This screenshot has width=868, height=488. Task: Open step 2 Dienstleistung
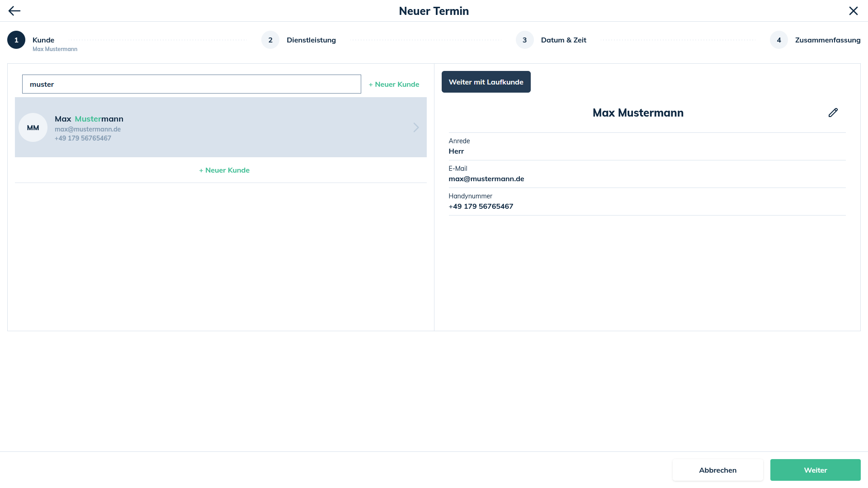311,40
